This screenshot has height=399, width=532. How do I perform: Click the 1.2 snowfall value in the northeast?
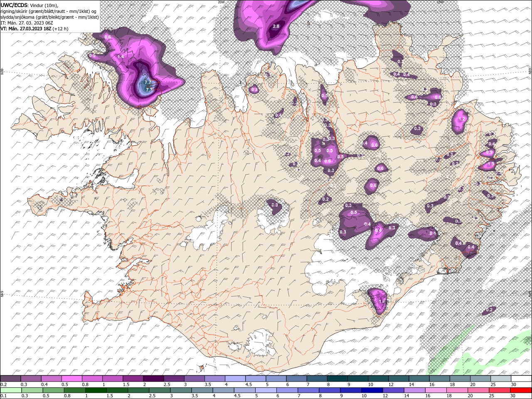461,119
